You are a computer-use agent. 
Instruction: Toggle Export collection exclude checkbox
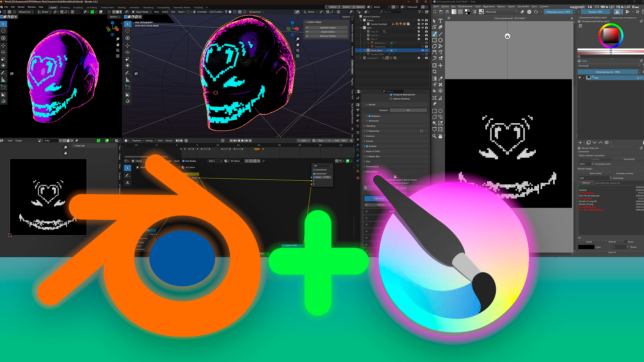tap(419, 20)
